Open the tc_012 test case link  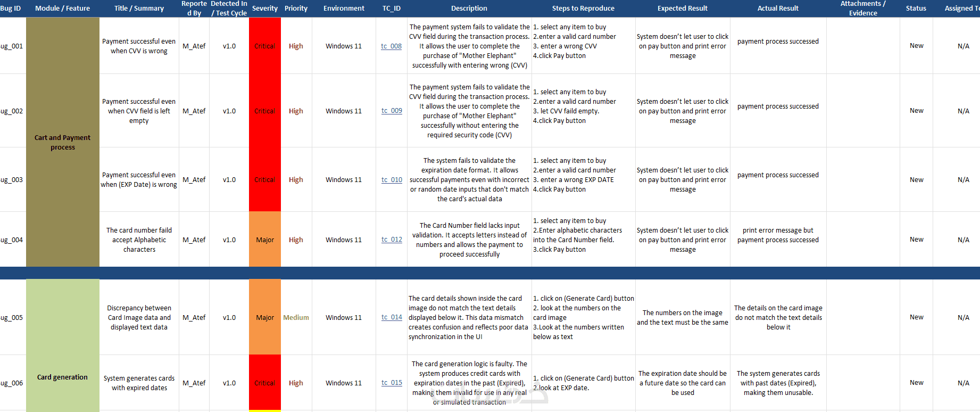392,240
